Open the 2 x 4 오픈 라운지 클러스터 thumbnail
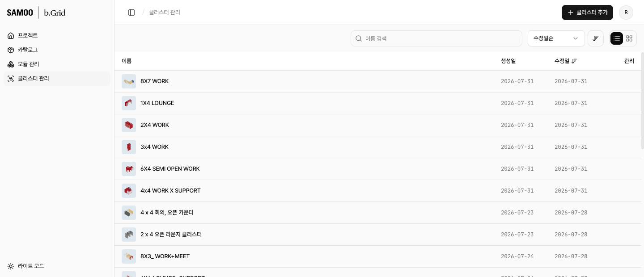The height and width of the screenshot is (277, 644). (x=129, y=235)
